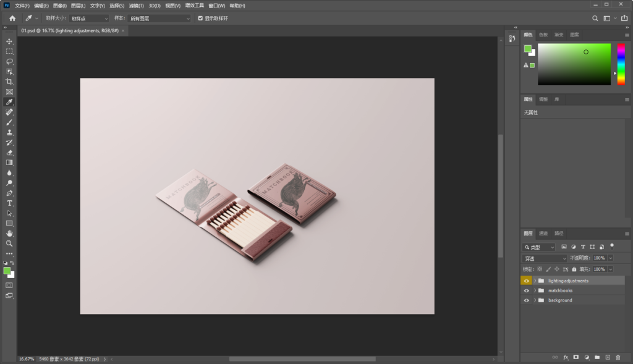
Task: Select the Object Selection tool
Action: click(9, 72)
